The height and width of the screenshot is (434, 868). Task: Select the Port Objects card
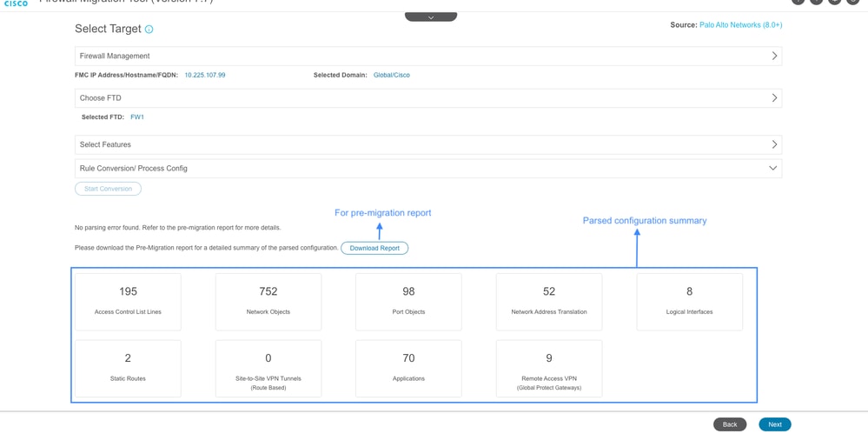coord(408,302)
